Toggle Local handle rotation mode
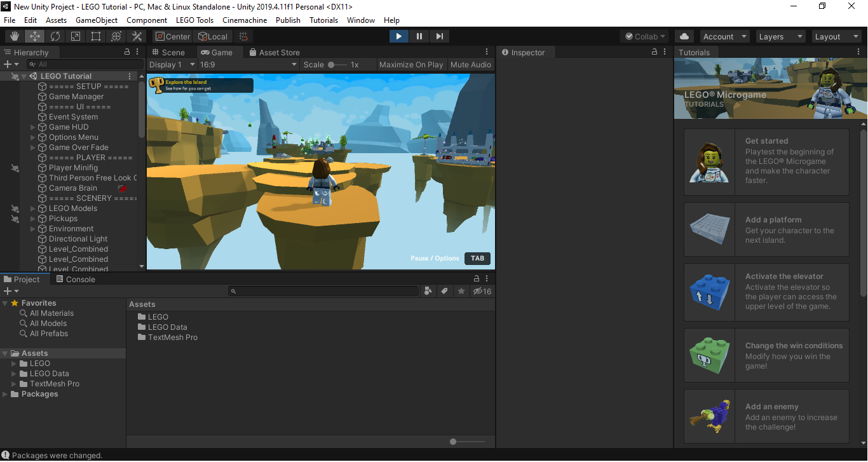The width and height of the screenshot is (868, 462). pyautogui.click(x=212, y=36)
